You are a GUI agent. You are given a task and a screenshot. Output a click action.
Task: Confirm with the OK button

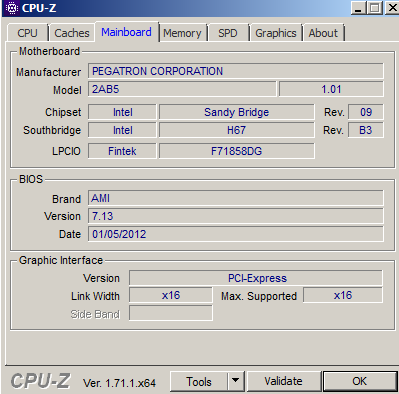coord(360,381)
